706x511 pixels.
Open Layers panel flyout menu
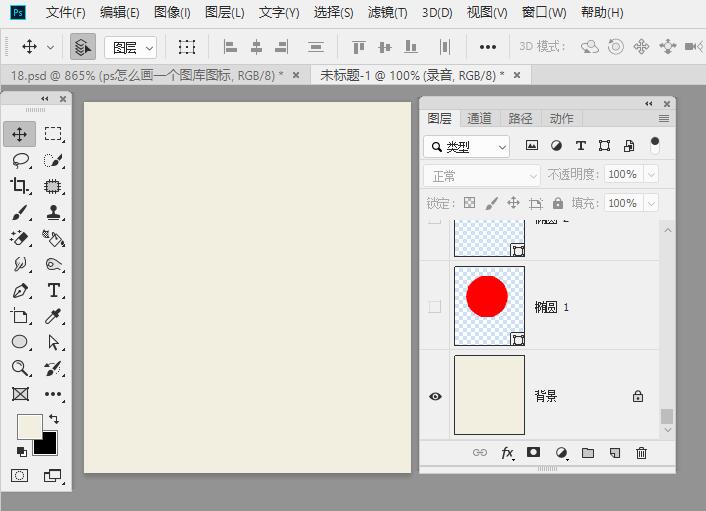tap(664, 118)
